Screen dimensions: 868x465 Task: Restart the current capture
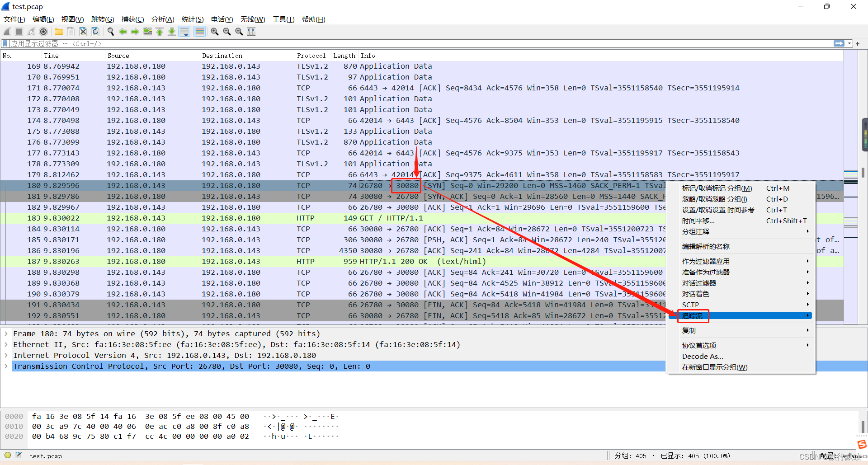coord(31,32)
